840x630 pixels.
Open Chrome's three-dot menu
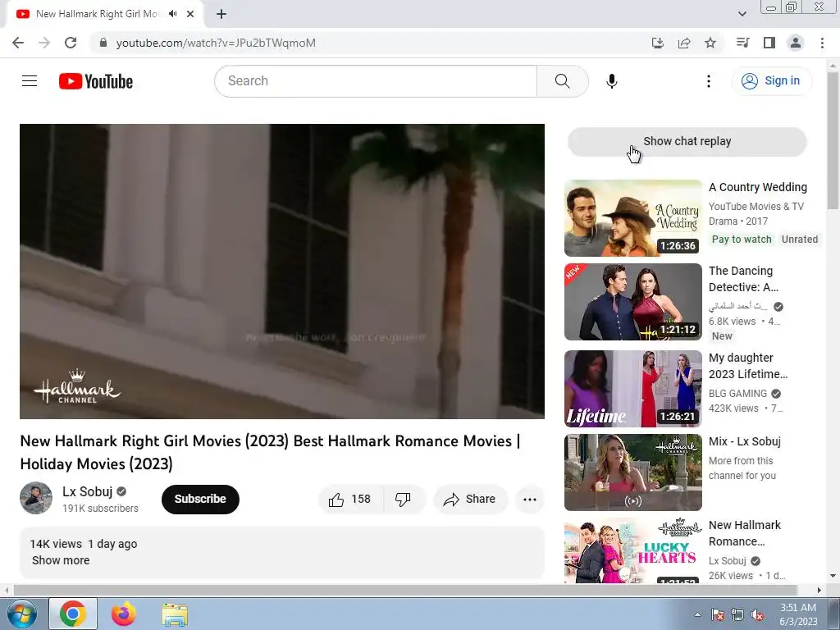coord(822,43)
